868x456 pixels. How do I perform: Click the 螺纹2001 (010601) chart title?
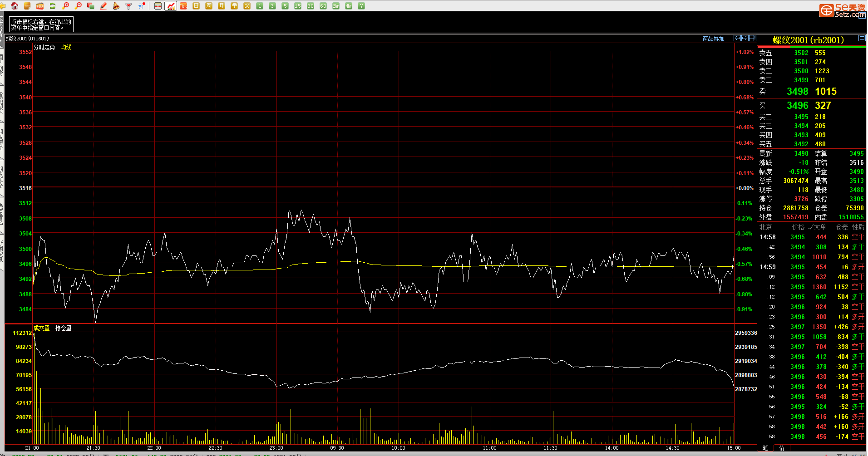(x=27, y=39)
